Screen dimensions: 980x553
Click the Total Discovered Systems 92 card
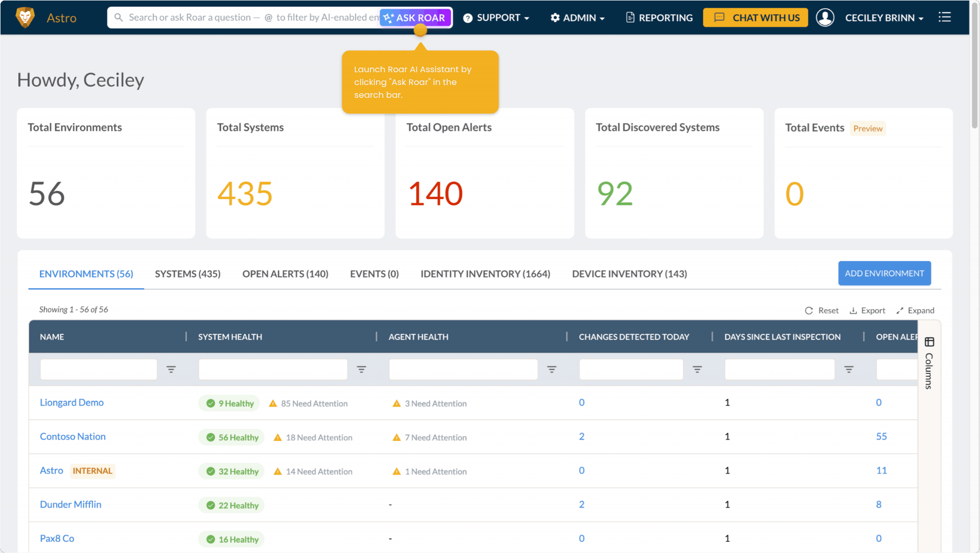[x=674, y=173]
